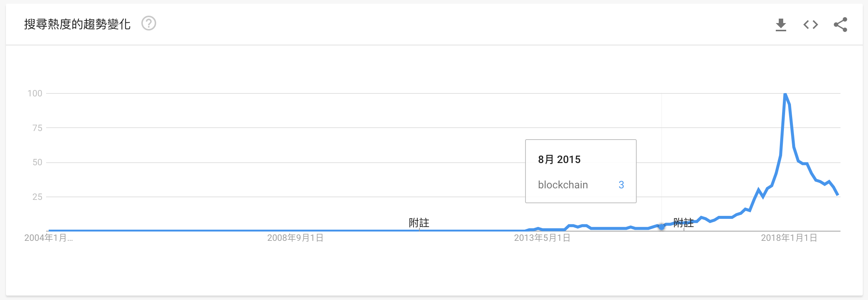This screenshot has width=868, height=300.
Task: Download the chart data as CSV
Action: tap(781, 25)
